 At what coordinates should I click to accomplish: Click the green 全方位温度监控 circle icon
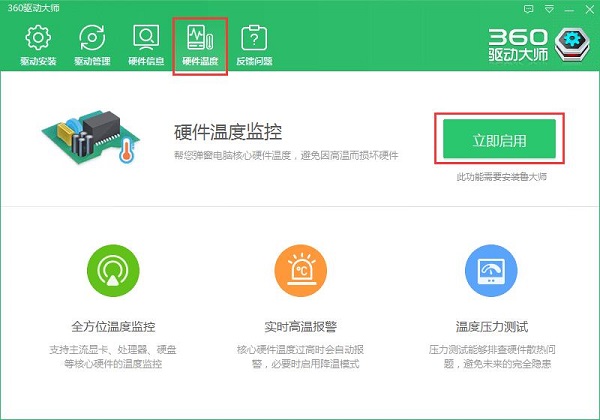[113, 270]
